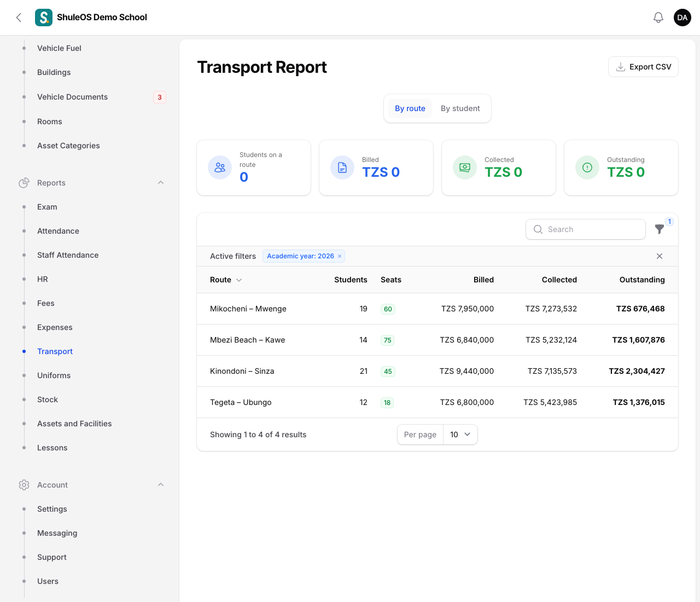Click the seats badge 60
This screenshot has width=700, height=602.
388,309
